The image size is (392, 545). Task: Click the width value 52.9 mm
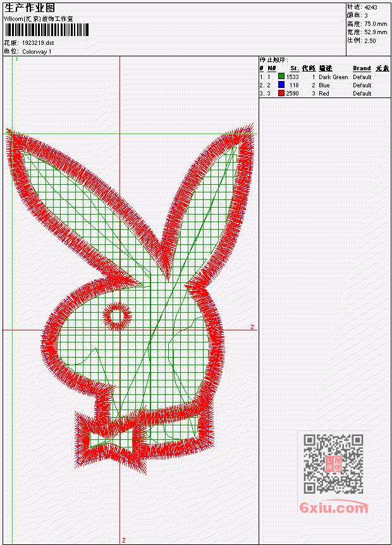[376, 32]
